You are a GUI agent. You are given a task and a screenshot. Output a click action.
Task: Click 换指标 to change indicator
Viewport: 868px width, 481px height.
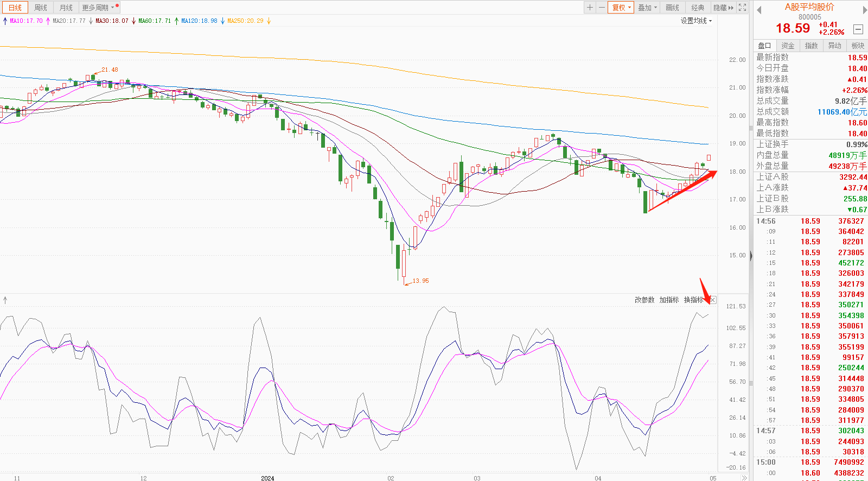[694, 300]
